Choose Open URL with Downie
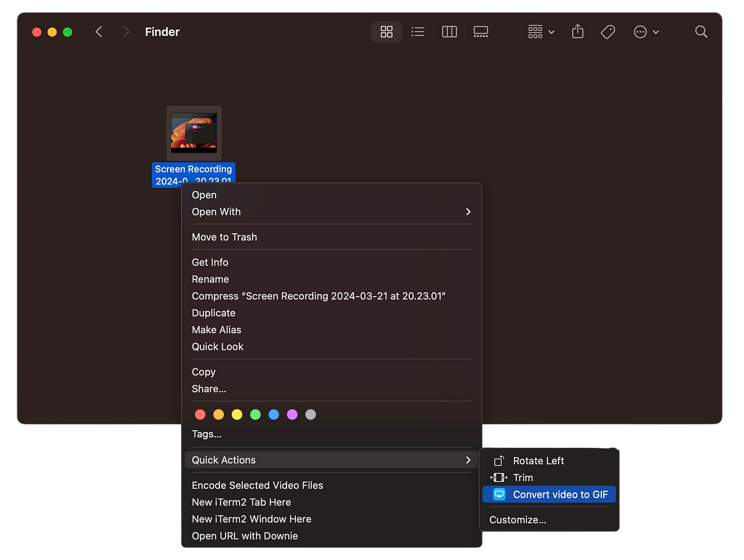 [332, 536]
